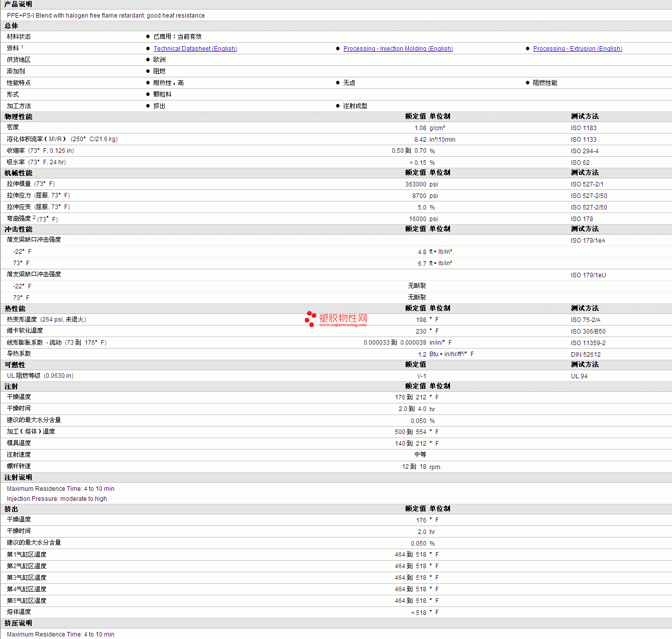This screenshot has width=672, height=639.
Task: Click the density value 1.08
Action: [x=420, y=128]
